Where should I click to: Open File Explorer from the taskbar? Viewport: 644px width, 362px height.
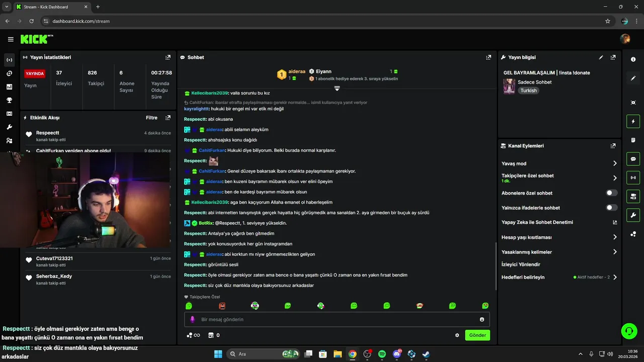coord(338,354)
